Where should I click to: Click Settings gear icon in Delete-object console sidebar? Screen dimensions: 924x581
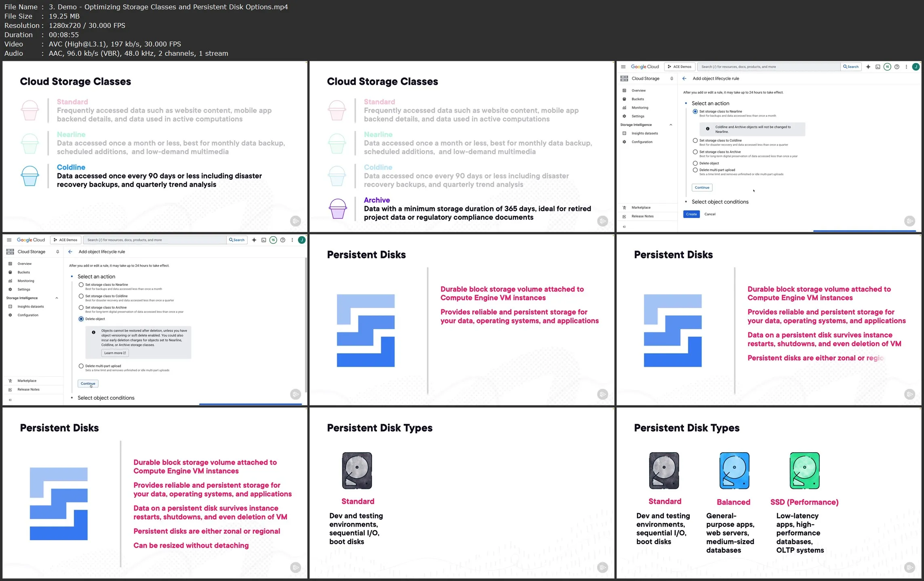[x=10, y=289]
